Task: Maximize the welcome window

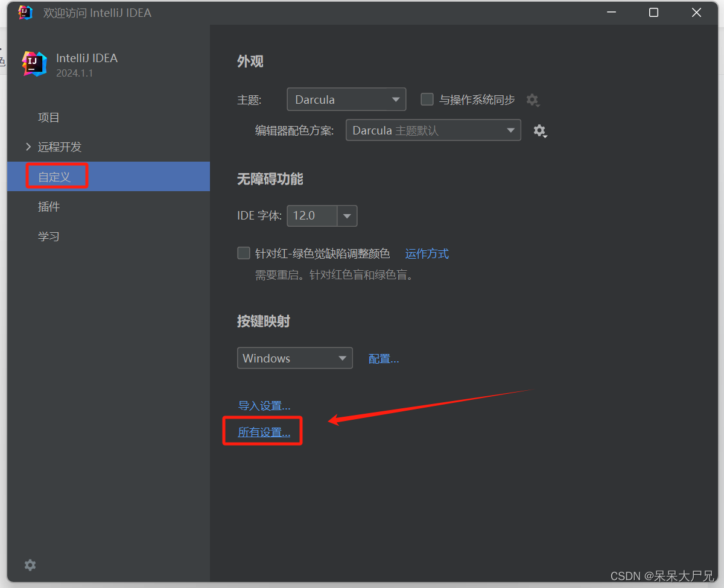Action: pyautogui.click(x=653, y=13)
